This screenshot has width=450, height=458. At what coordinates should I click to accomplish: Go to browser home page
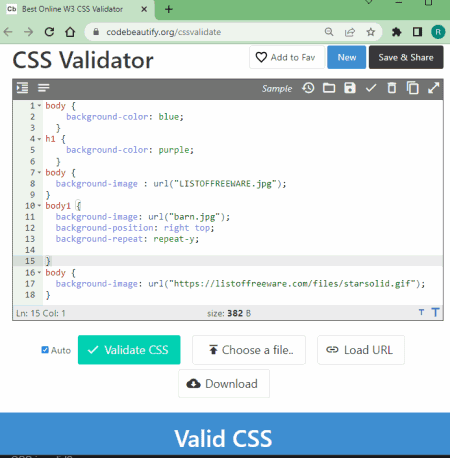70,32
